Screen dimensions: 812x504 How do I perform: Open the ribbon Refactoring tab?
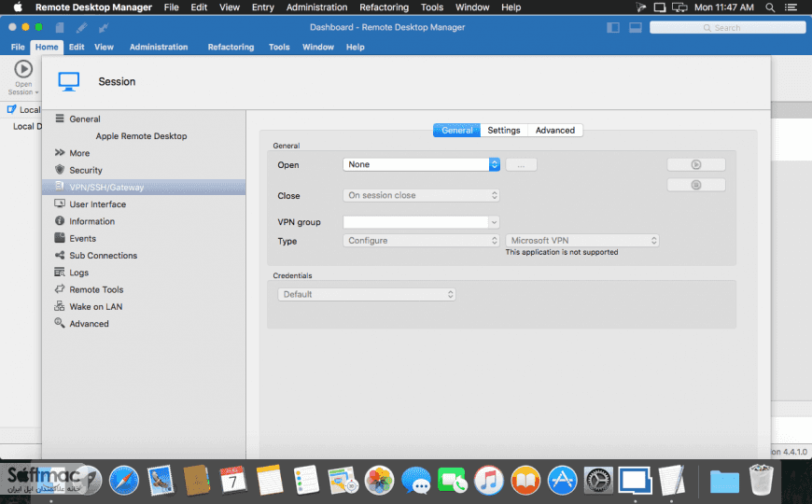click(x=231, y=48)
